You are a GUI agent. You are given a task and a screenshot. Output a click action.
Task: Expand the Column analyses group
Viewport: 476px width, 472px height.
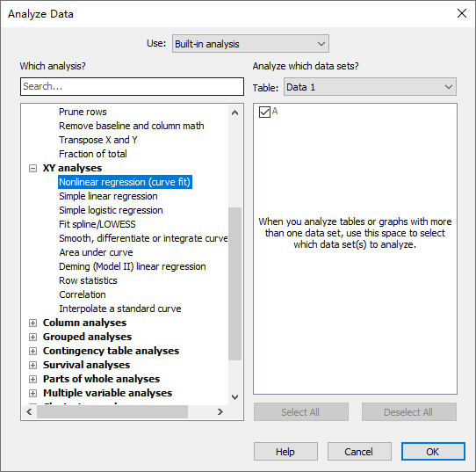[32, 323]
